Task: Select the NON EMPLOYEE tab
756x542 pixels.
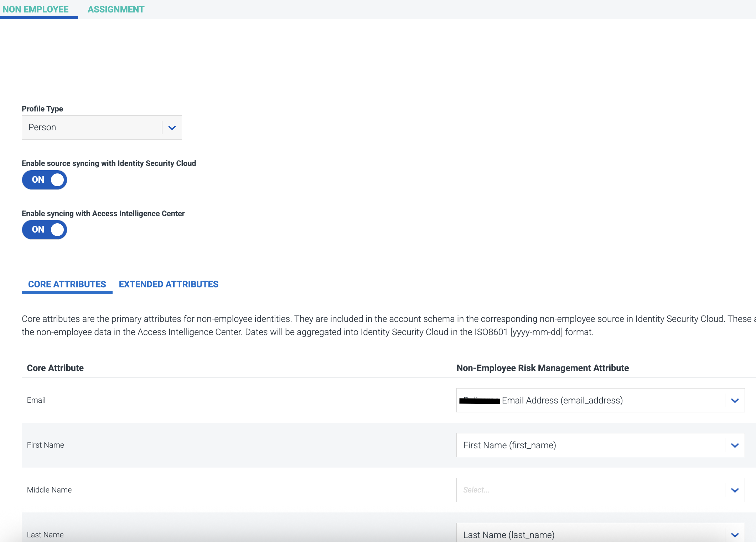Action: tap(36, 9)
